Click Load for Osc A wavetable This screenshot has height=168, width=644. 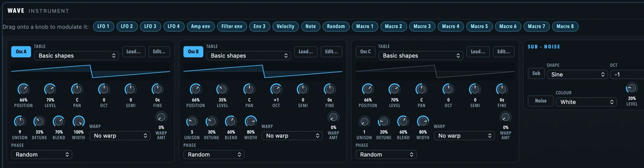pyautogui.click(x=134, y=52)
